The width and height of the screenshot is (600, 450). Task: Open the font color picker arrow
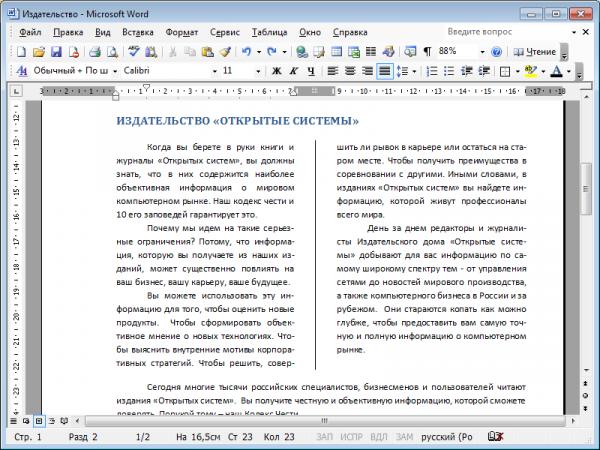pyautogui.click(x=569, y=71)
